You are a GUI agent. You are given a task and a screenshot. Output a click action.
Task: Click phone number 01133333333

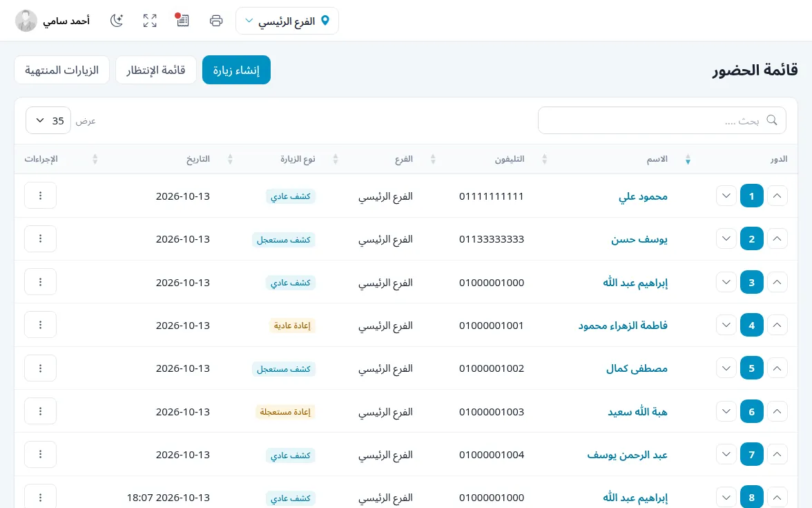[492, 239]
